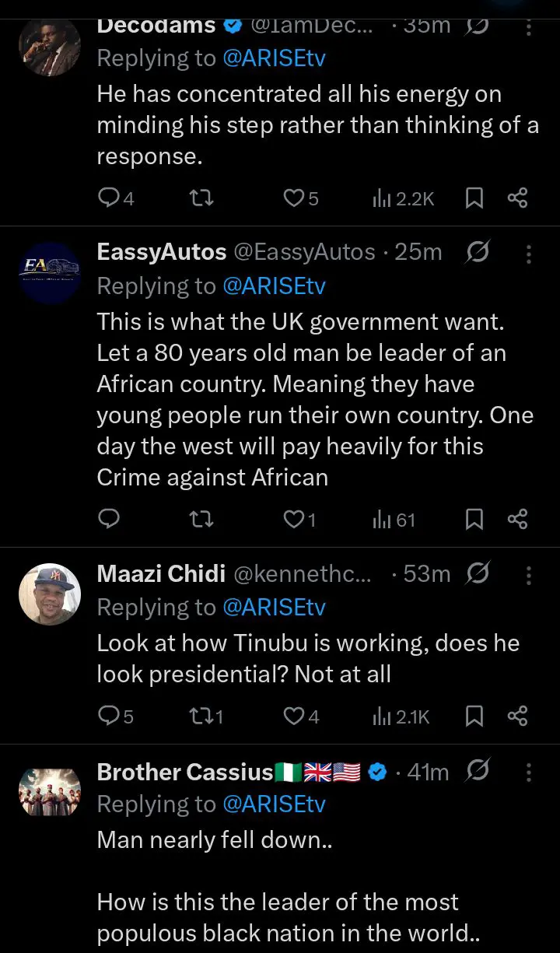Viewport: 560px width, 953px height.
Task: Open more options for EassyAutos tweet
Action: [529, 253]
